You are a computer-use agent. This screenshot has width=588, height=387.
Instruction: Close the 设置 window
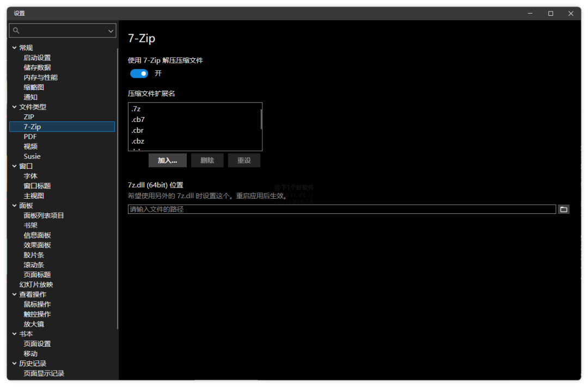tap(571, 14)
